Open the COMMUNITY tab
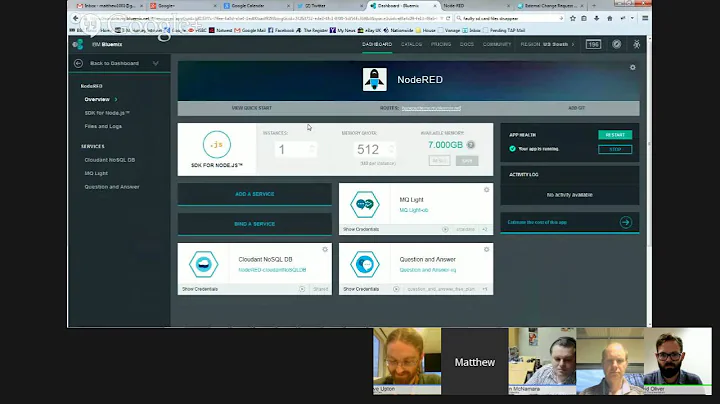720x404 pixels. click(x=497, y=45)
